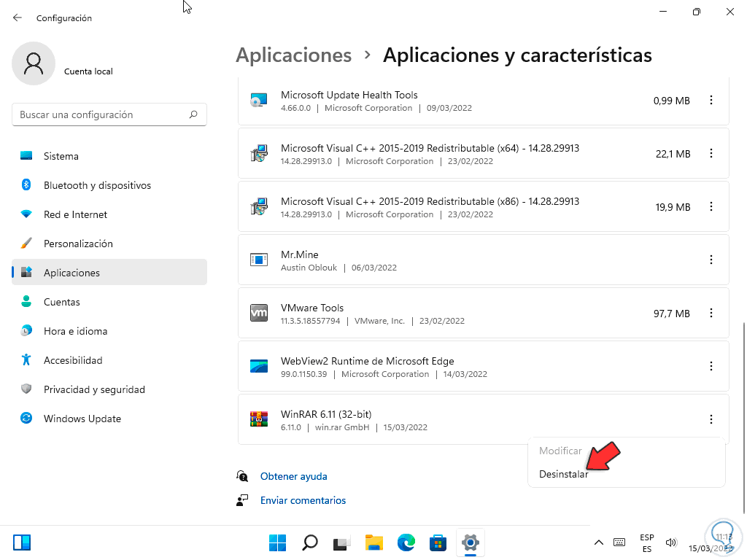
Task: Click the Enviar comentarios feedback icon
Action: 242,500
